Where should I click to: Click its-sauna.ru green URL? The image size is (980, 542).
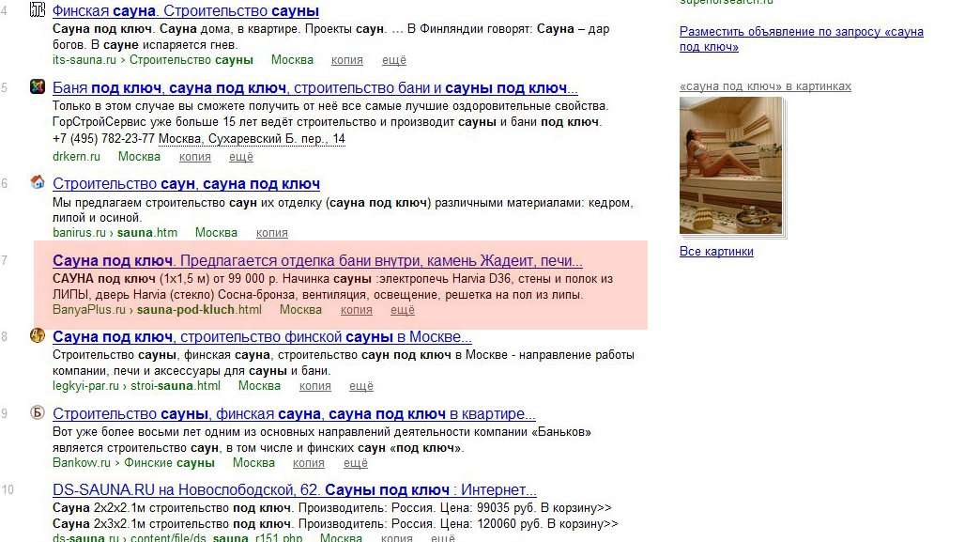84,60
